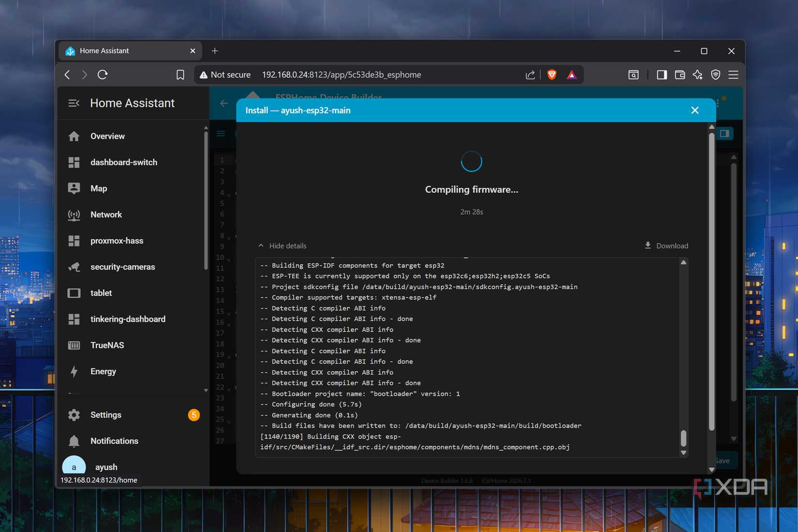The width and height of the screenshot is (798, 532).
Task: Open the security-cameras camera icon
Action: (x=74, y=267)
